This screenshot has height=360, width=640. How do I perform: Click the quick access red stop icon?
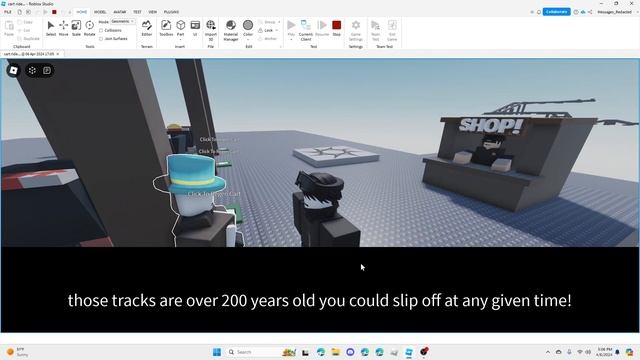click(54, 12)
